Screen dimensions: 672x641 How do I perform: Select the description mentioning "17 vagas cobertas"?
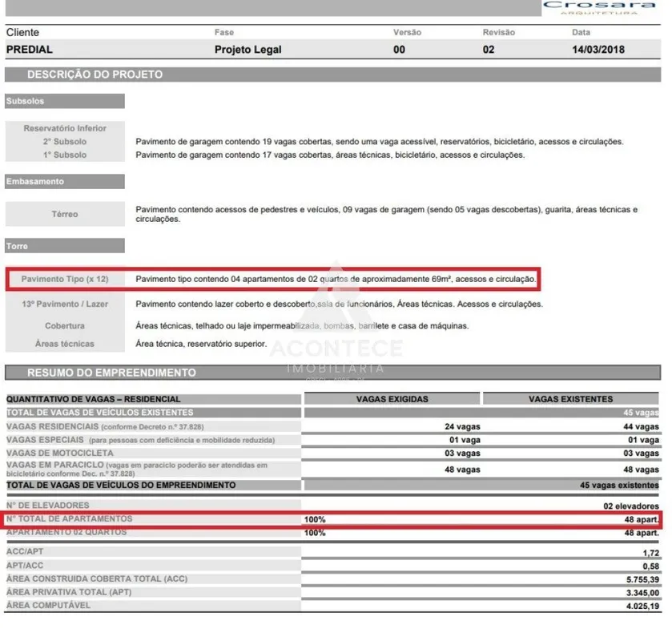pos(330,155)
